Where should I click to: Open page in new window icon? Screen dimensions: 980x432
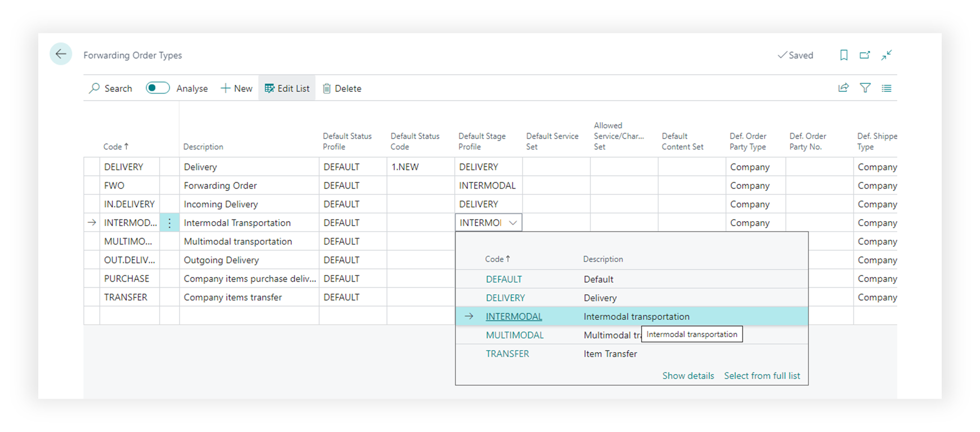point(865,55)
